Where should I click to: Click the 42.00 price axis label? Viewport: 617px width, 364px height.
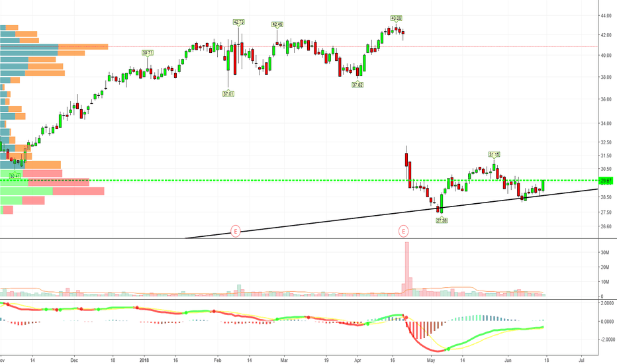click(606, 35)
